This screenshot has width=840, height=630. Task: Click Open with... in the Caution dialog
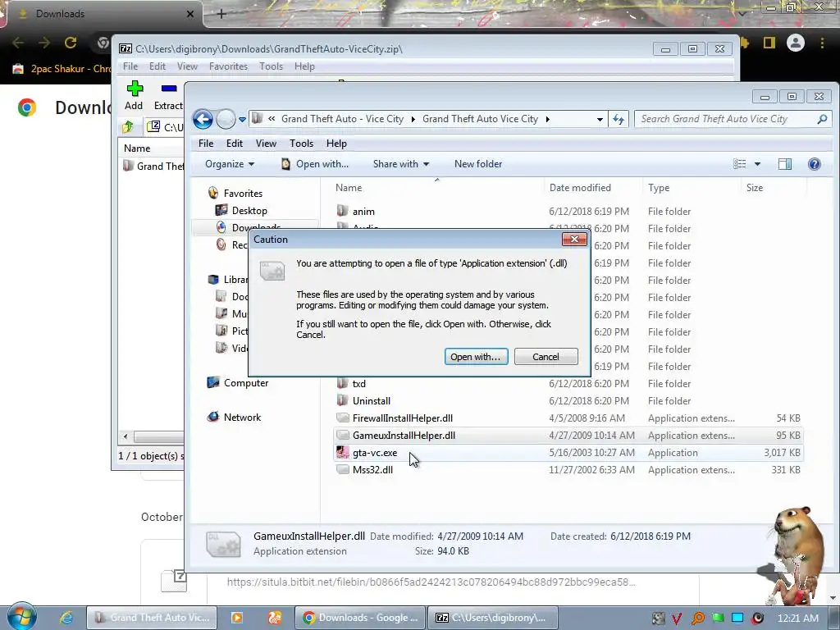tap(476, 357)
